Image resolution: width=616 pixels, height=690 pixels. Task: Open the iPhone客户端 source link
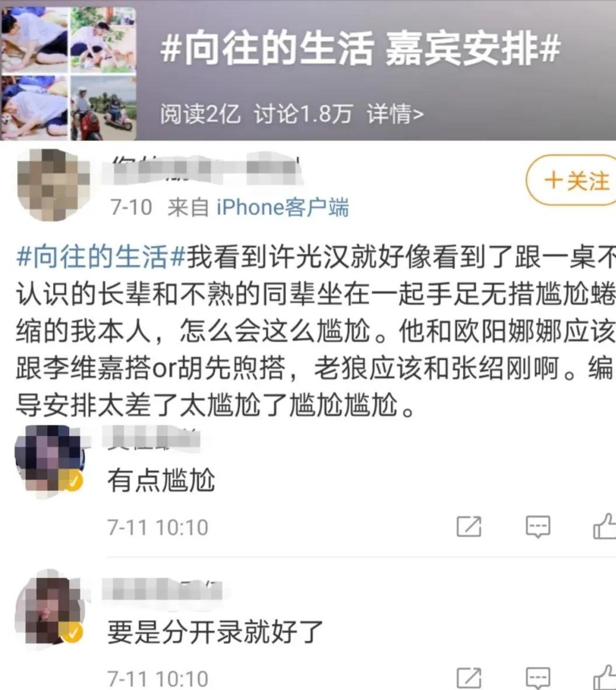click(x=283, y=207)
